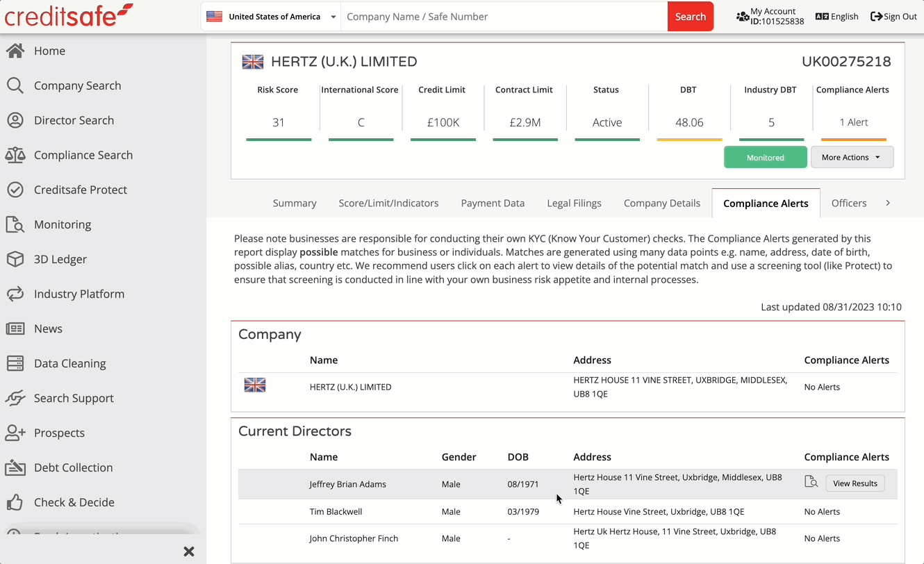
Task: Click the UK flag beside the company title
Action: click(253, 62)
